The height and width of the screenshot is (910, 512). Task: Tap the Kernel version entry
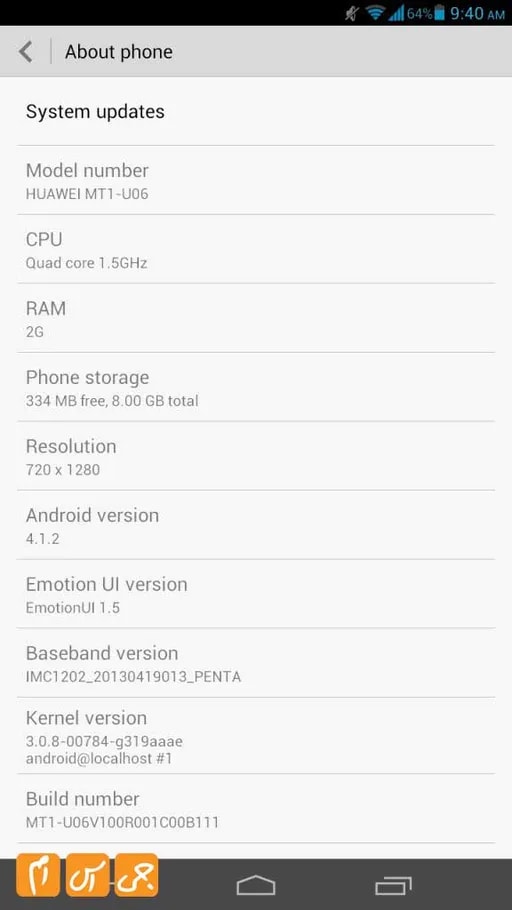tap(256, 736)
